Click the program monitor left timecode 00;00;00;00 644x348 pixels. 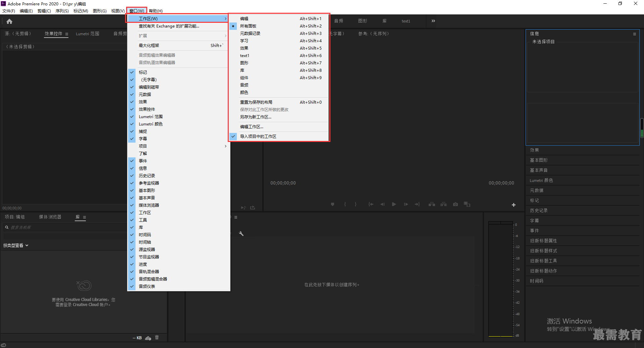pyautogui.click(x=283, y=183)
